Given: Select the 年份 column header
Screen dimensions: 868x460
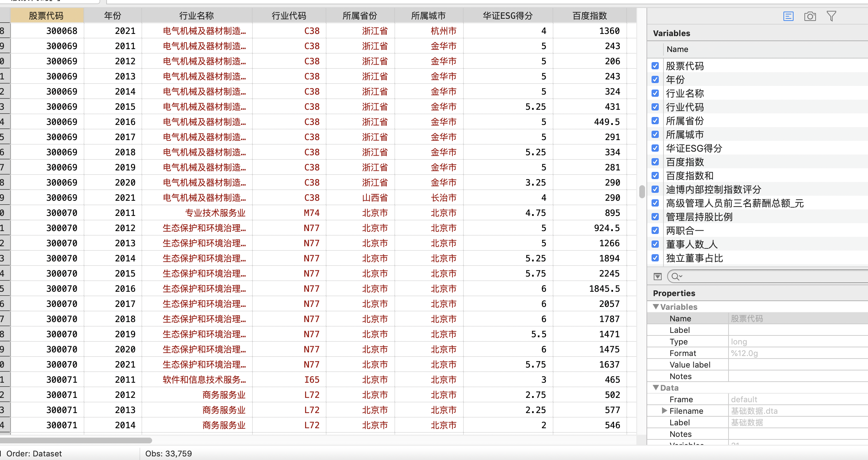Looking at the screenshot, I should click(x=112, y=16).
